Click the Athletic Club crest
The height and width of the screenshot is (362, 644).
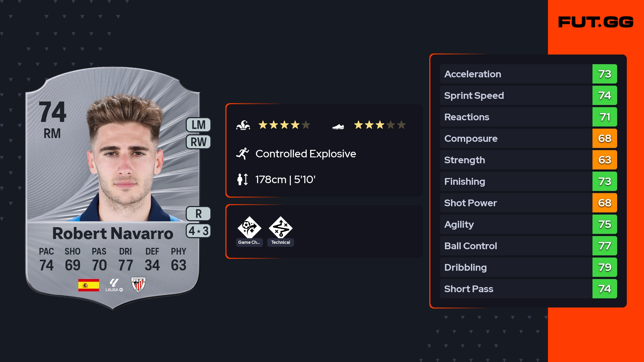(x=138, y=285)
